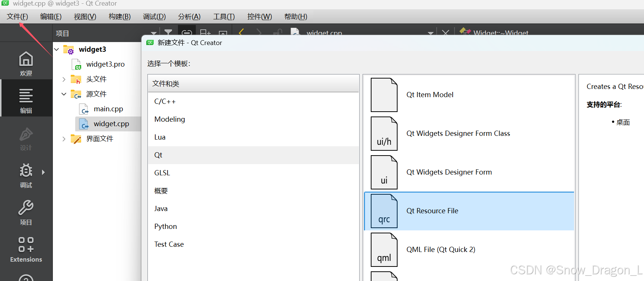
Task: Choose the Qt category
Action: [x=253, y=155]
